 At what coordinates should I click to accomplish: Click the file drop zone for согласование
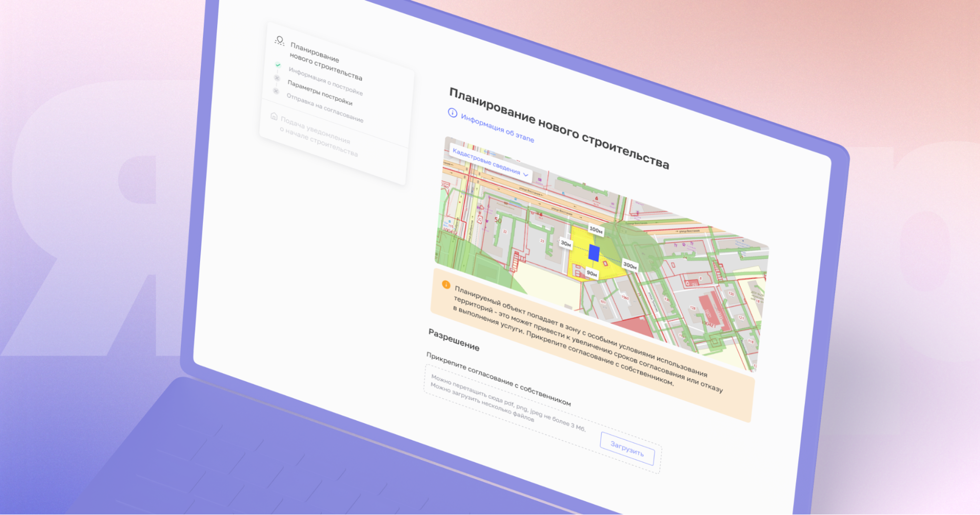[x=542, y=419]
